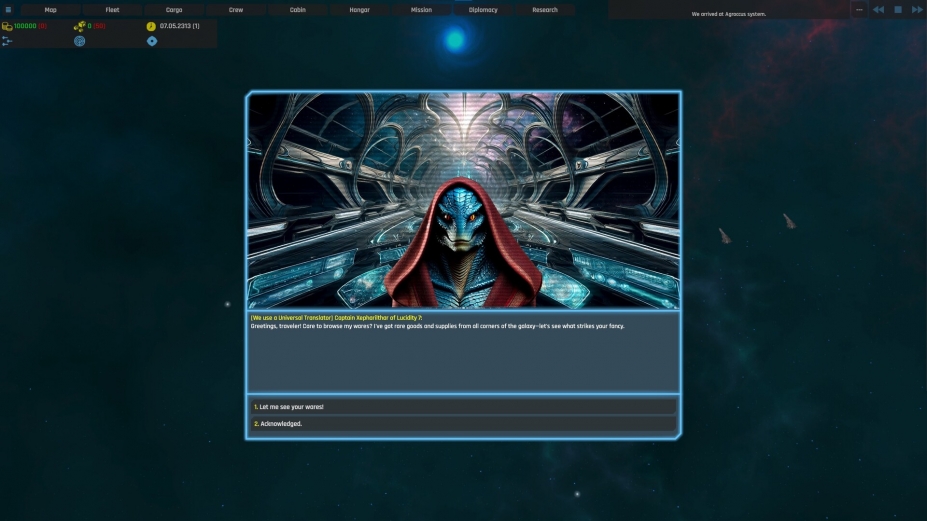The image size is (927, 521).
Task: Select the 'Acknowledged.' dialogue option
Action: 463,424
